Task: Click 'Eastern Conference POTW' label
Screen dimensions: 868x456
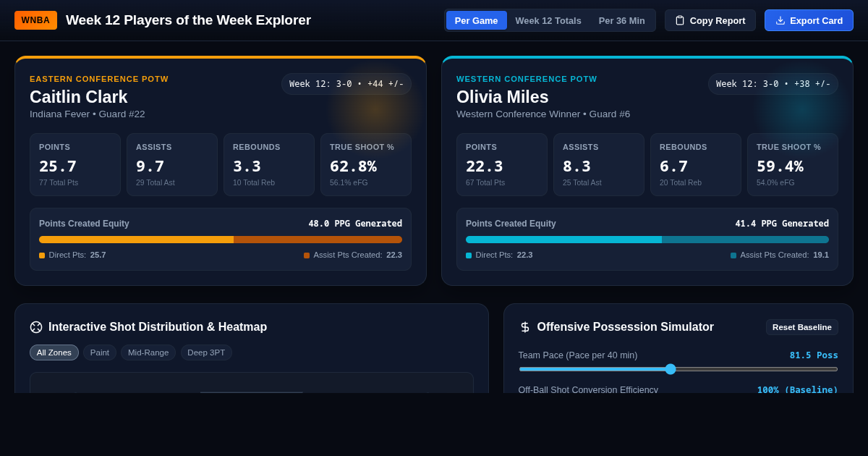Action: point(99,79)
